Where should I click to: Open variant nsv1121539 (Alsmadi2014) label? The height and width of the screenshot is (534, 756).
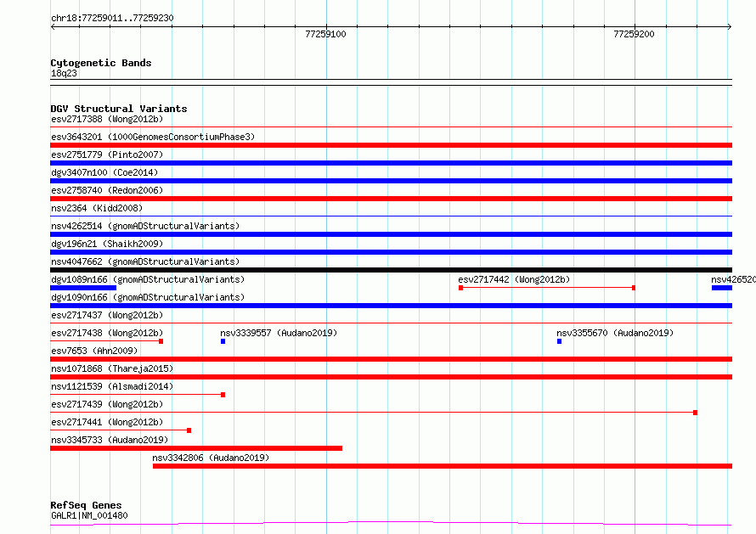point(112,386)
